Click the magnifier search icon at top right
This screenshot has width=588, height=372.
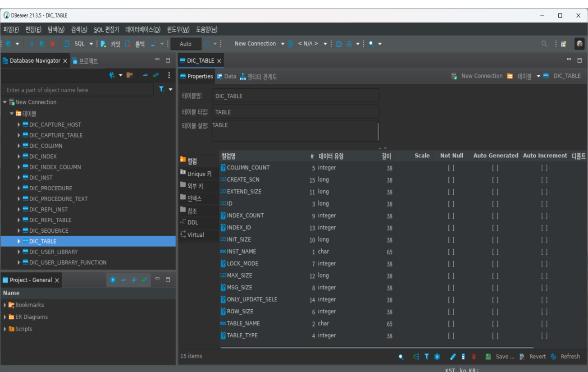[544, 44]
